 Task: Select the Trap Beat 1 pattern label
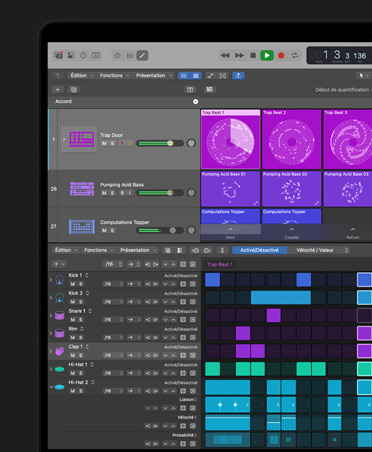220,264
